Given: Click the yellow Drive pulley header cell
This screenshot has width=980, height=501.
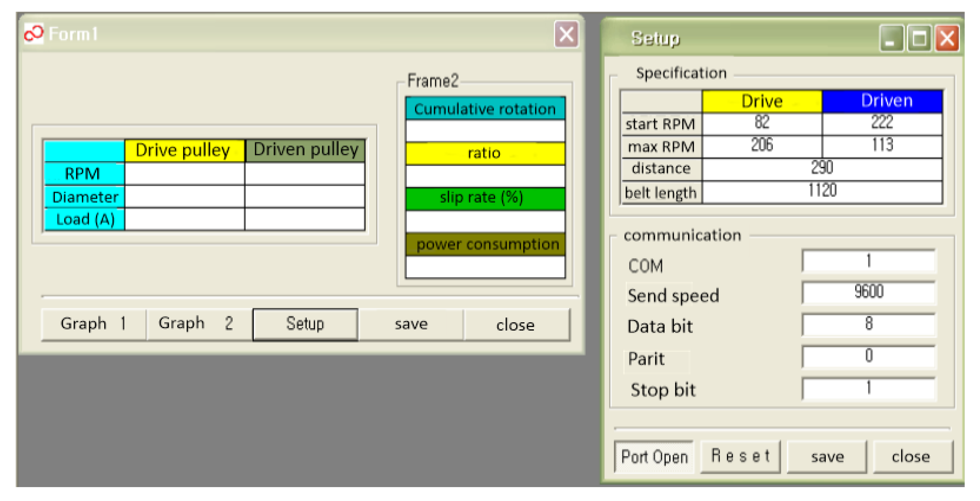Looking at the screenshot, I should tap(184, 150).
